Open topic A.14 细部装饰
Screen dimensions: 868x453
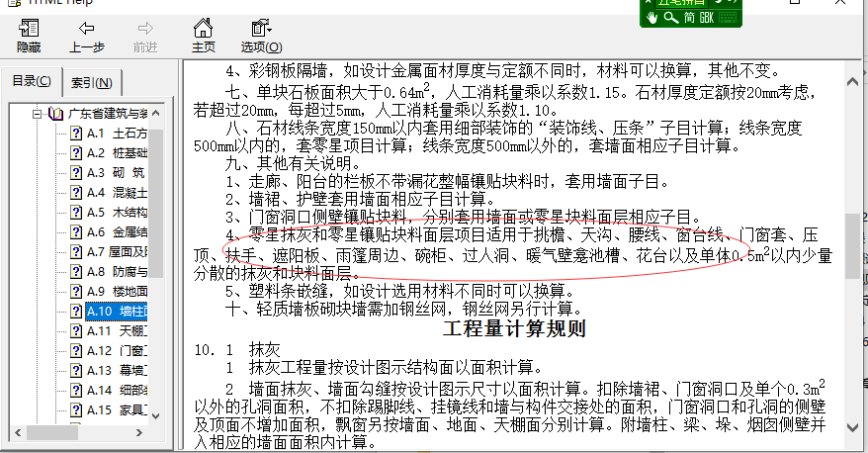(117, 390)
